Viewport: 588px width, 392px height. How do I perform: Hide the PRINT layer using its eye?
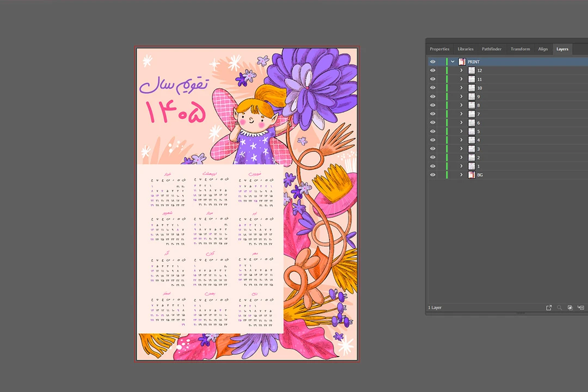433,62
